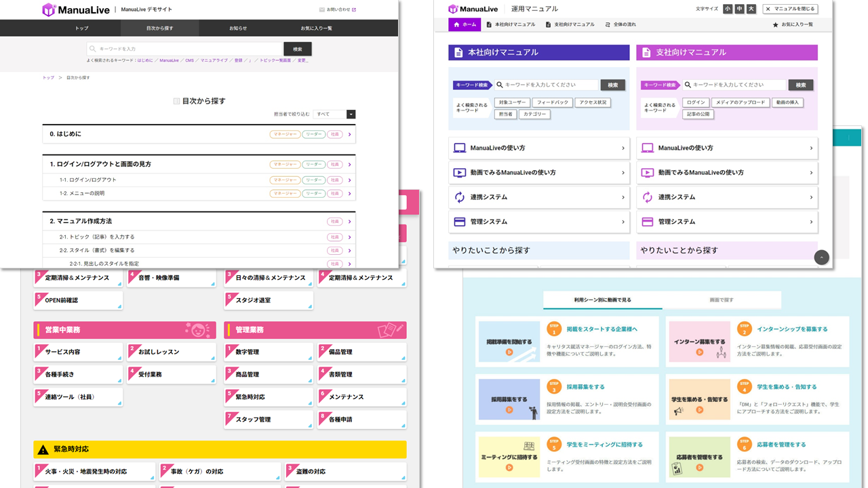Click the envelope icon next to お問い合わせ
This screenshot has width=868, height=488.
322,9
